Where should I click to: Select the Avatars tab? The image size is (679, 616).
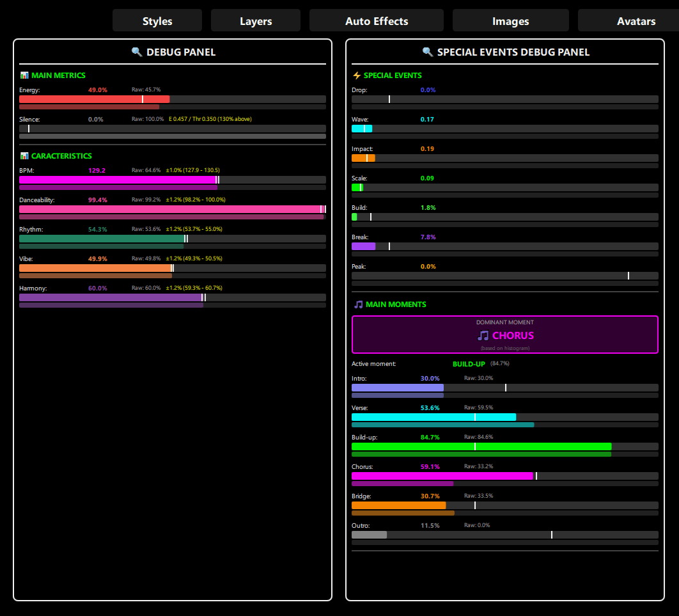[x=636, y=20]
